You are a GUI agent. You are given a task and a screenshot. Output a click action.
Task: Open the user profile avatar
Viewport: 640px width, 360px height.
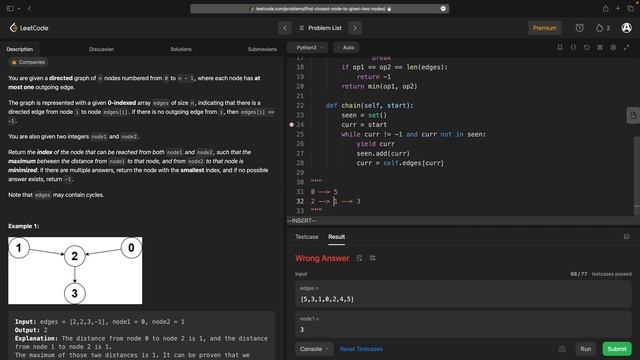626,28
